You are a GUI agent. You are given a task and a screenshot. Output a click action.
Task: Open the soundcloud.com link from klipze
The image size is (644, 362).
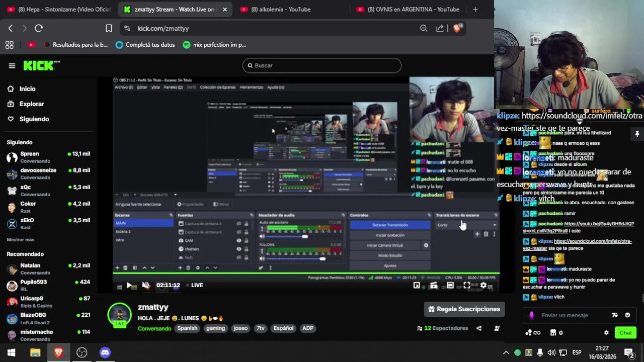tap(578, 245)
